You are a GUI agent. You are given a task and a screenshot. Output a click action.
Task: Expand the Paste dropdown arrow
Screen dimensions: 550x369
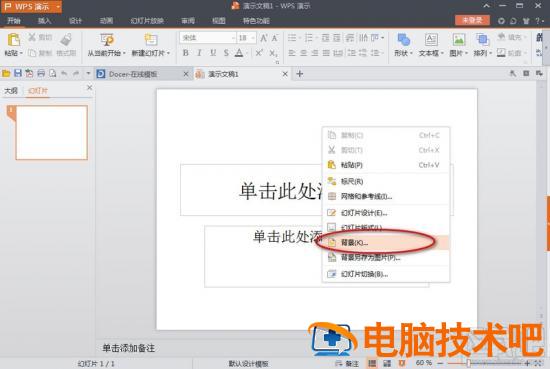tap(21, 53)
